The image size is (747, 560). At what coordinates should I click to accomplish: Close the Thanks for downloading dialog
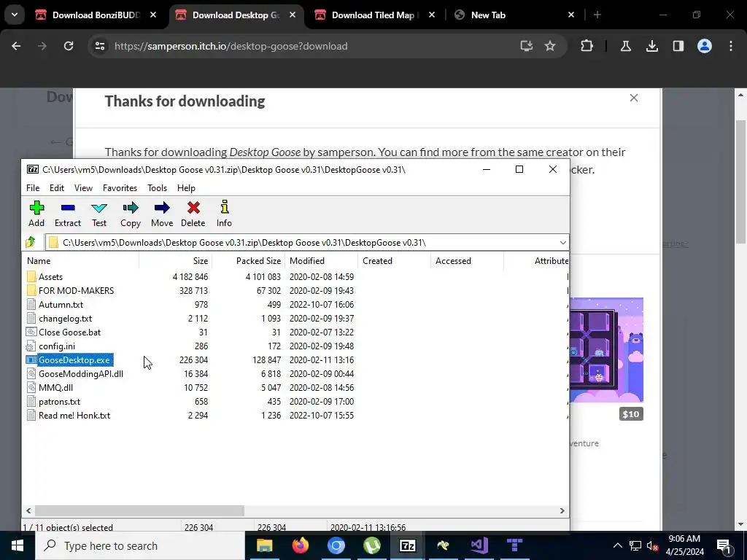[x=634, y=98]
